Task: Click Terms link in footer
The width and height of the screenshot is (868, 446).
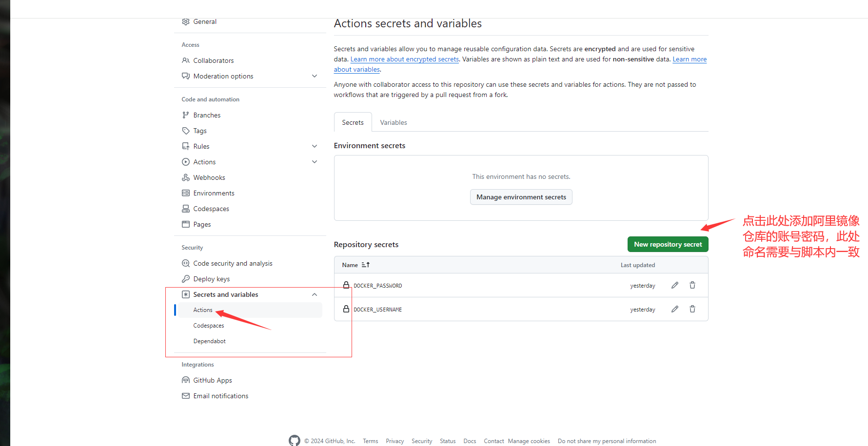Action: [x=371, y=441]
